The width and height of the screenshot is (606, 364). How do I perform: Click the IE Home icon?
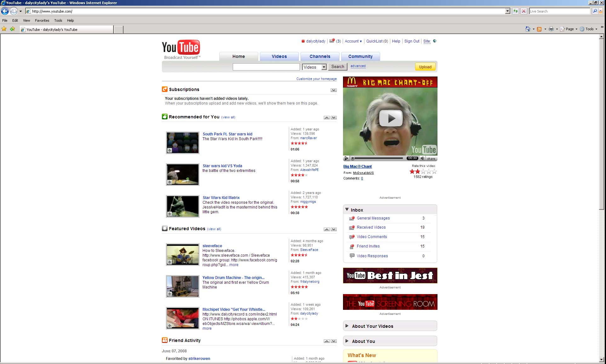[528, 29]
